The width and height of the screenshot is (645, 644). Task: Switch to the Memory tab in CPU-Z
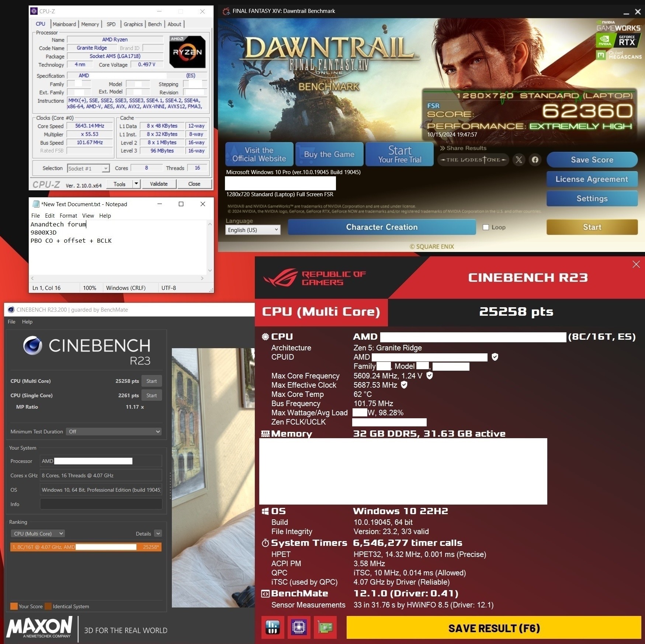pyautogui.click(x=90, y=24)
